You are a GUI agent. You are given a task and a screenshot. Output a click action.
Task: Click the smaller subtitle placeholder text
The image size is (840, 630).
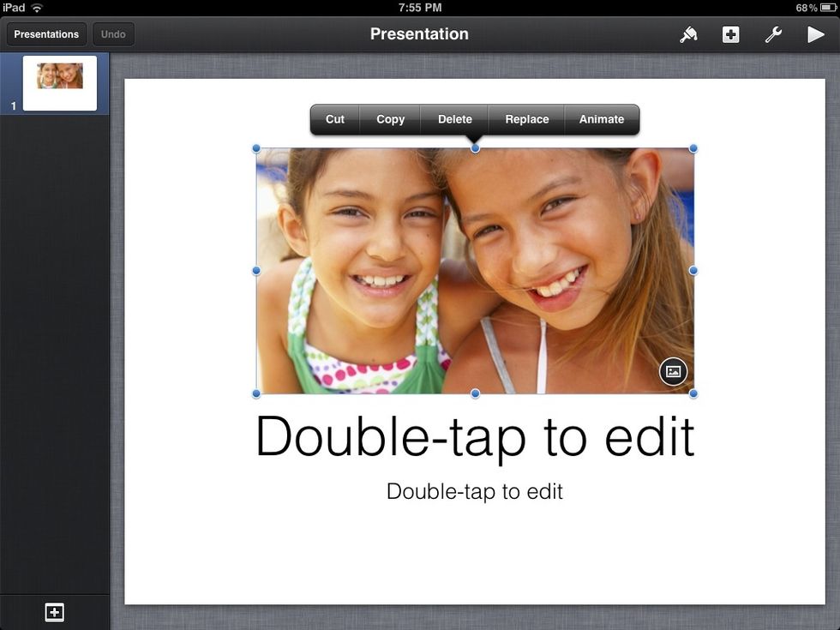(x=474, y=491)
